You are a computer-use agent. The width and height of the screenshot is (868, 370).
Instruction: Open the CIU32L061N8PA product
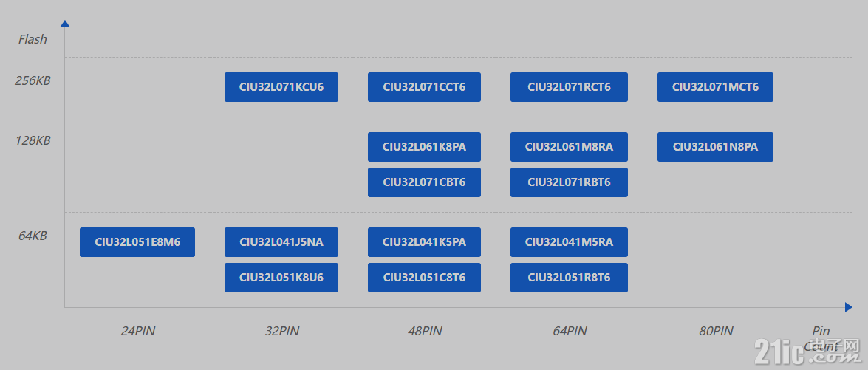pos(715,146)
